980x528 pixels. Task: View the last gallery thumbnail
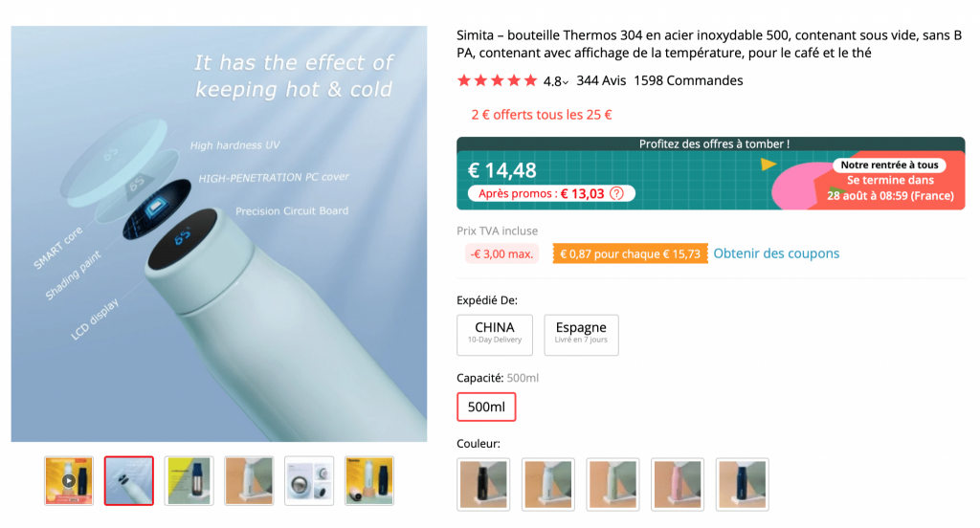[368, 480]
